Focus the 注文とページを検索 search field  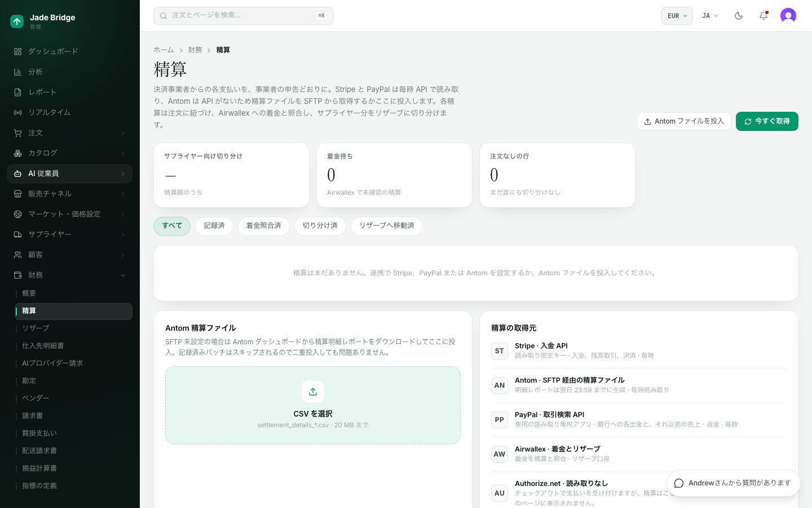tap(244, 16)
